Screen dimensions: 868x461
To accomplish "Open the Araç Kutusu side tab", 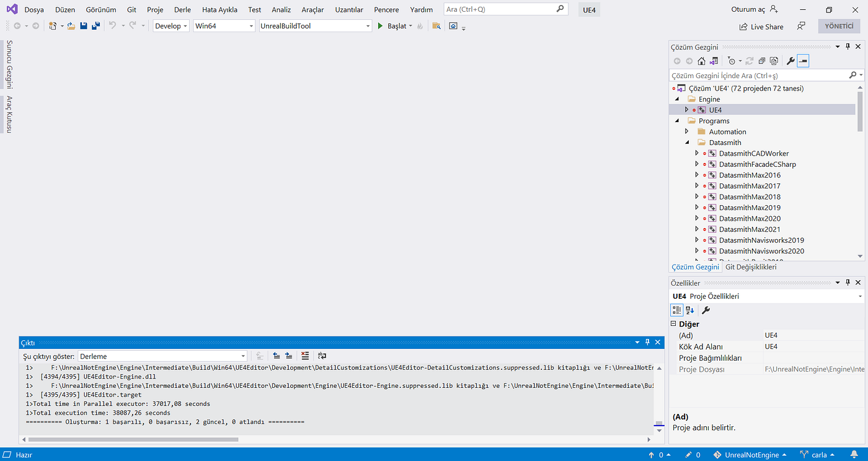I will pyautogui.click(x=9, y=114).
